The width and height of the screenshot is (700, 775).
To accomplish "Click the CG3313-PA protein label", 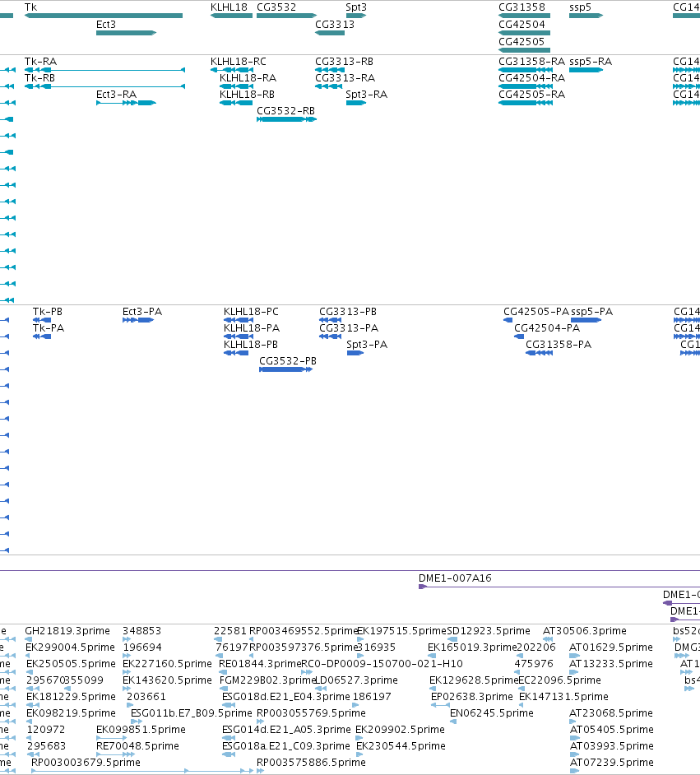I will click(x=349, y=328).
